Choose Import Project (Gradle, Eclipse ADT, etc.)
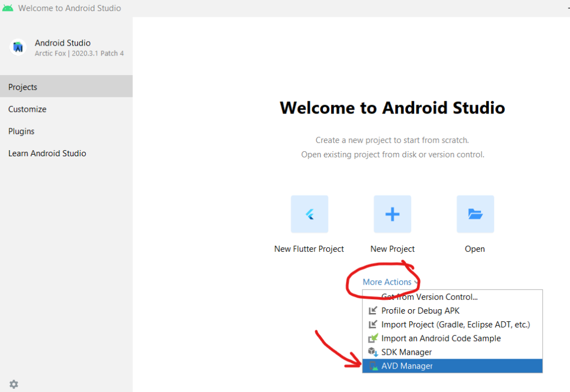The image size is (570, 392). [455, 324]
